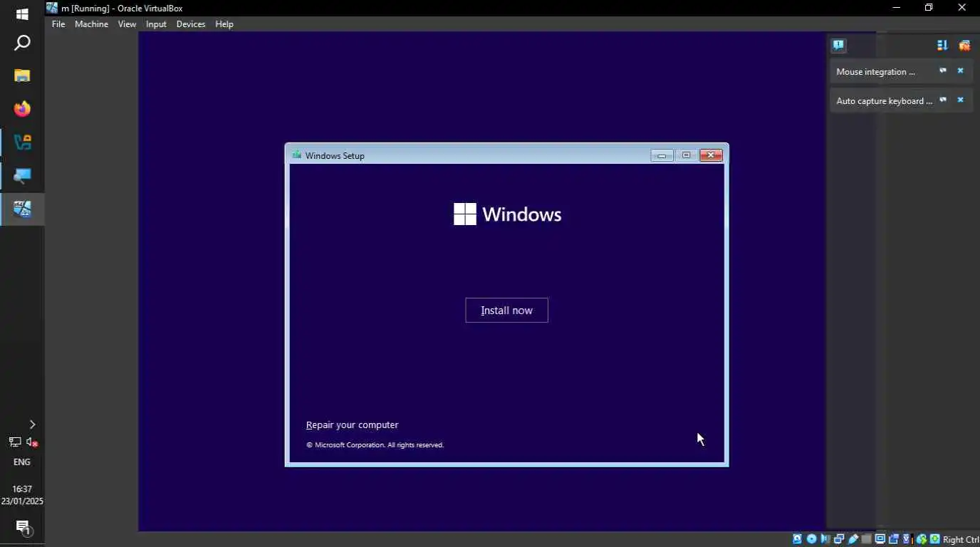The width and height of the screenshot is (980, 547).
Task: Click the Windows Setup title bar icon
Action: [297, 155]
